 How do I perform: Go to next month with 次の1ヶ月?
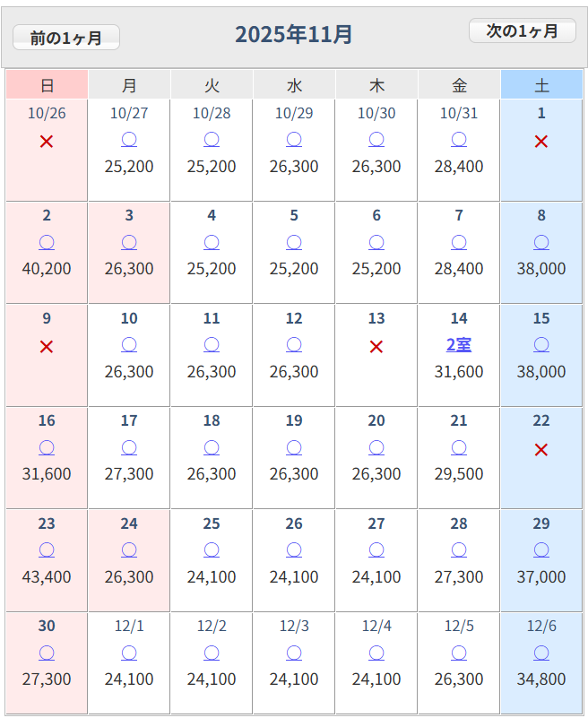click(523, 30)
